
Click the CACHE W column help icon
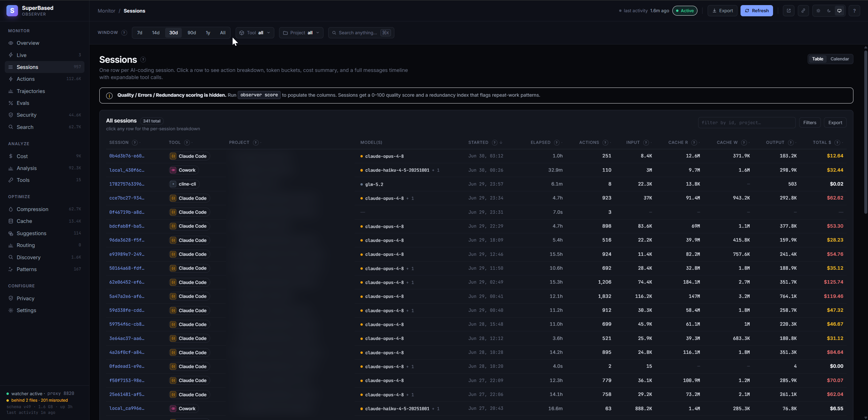tap(744, 142)
